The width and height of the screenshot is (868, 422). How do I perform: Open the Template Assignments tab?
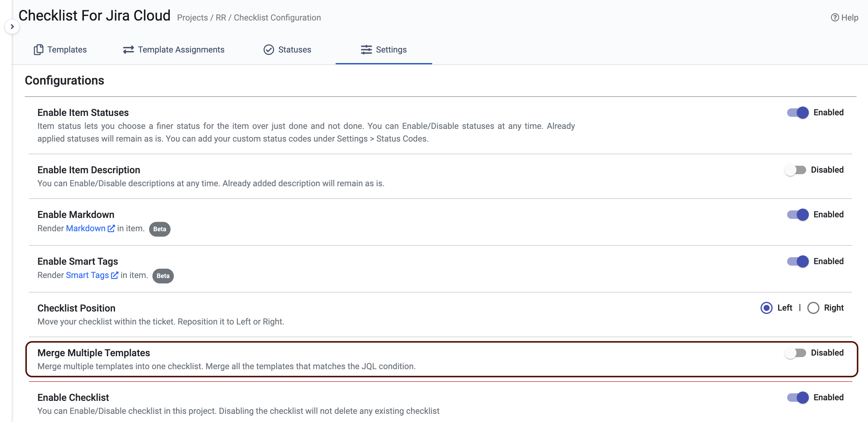coord(181,50)
